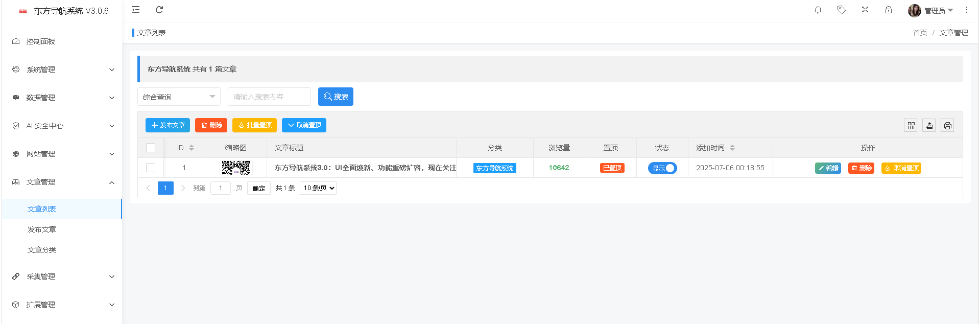Select 文章列表 submenu item
The height and width of the screenshot is (324, 980).
click(x=62, y=209)
